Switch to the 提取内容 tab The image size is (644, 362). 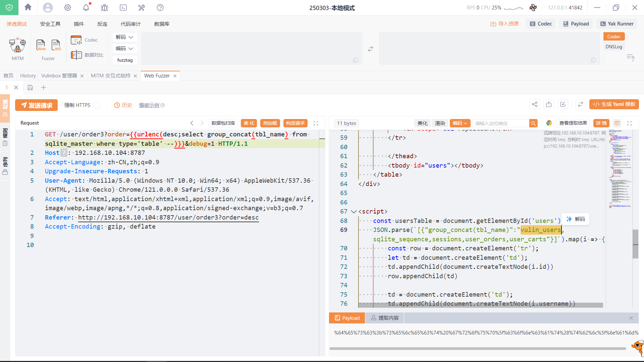[x=385, y=318]
